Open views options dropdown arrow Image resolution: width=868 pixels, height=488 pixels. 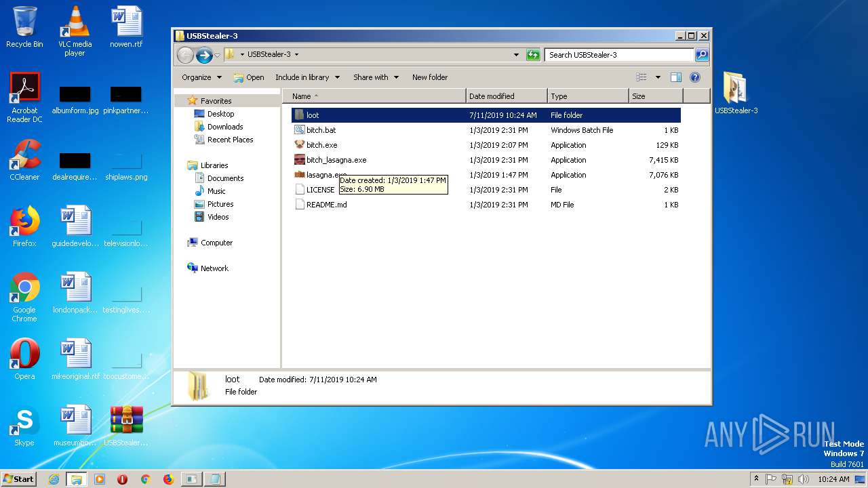(658, 77)
